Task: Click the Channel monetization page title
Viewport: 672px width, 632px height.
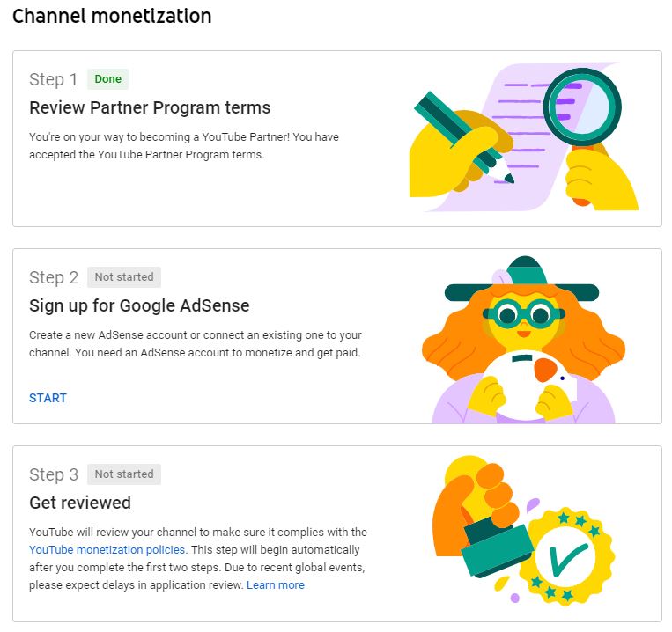Action: point(112,16)
